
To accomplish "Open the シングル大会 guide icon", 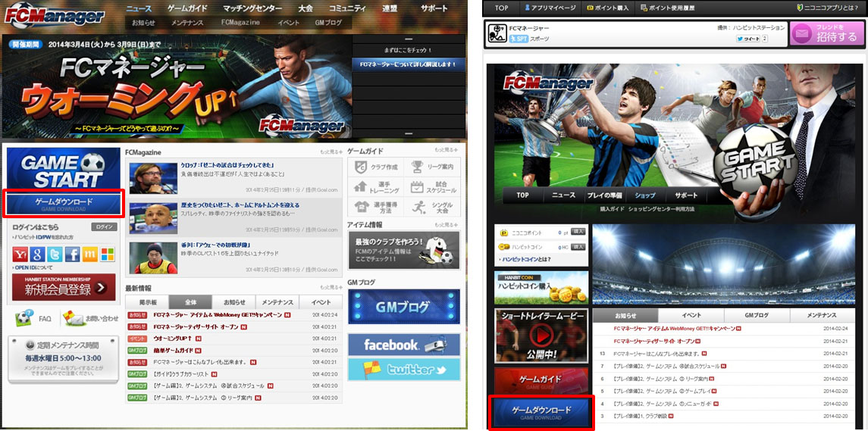I will click(432, 208).
